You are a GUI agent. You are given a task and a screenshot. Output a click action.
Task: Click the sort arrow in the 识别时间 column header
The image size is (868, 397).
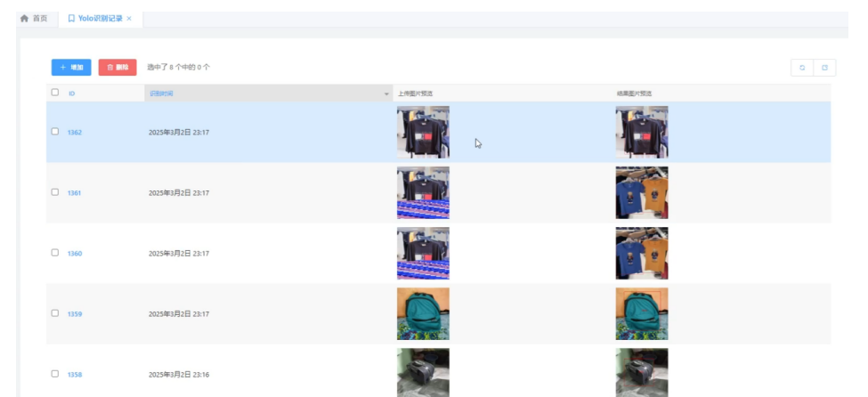pyautogui.click(x=386, y=94)
